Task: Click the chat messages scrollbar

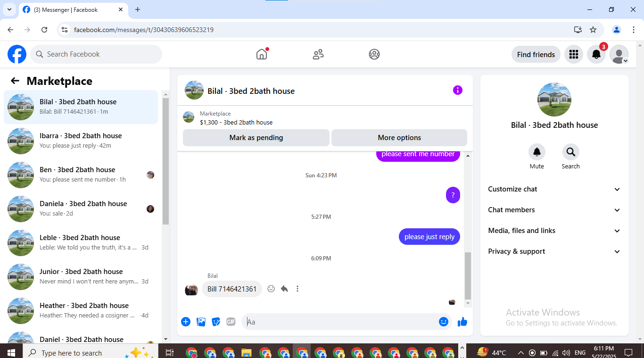Action: [468, 276]
